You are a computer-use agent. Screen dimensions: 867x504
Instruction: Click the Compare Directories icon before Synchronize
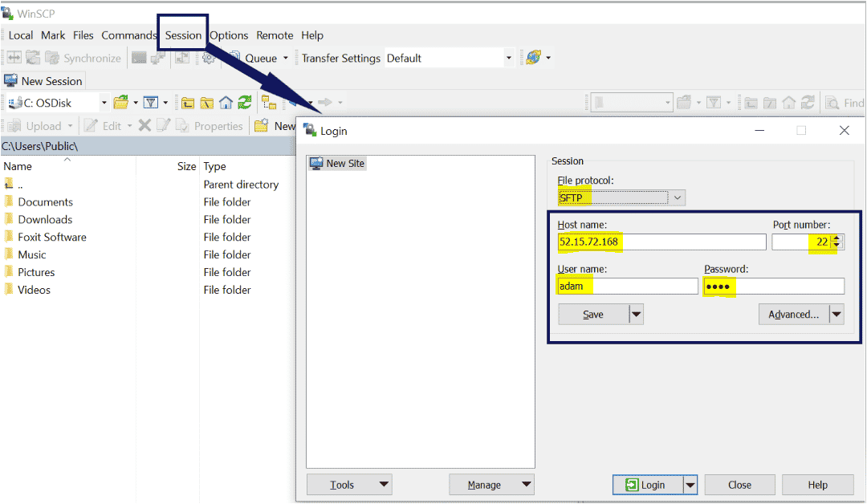point(14,58)
